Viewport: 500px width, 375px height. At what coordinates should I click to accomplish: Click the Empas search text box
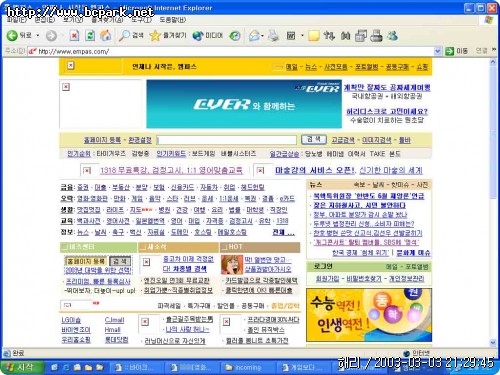[227, 140]
